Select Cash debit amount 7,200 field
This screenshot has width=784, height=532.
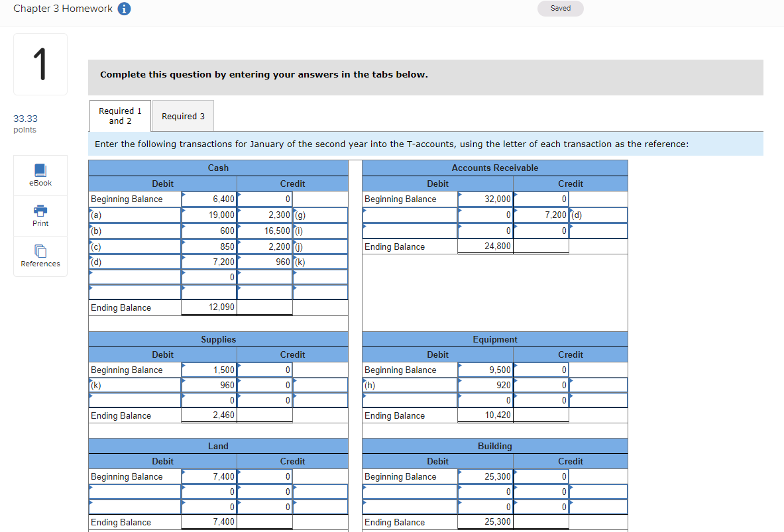coord(209,262)
